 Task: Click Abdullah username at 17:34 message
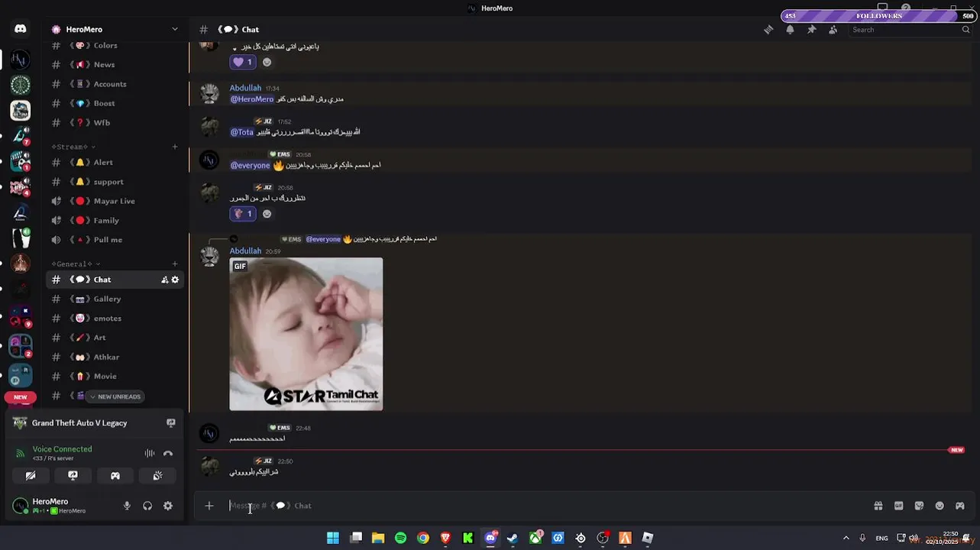coord(245,88)
